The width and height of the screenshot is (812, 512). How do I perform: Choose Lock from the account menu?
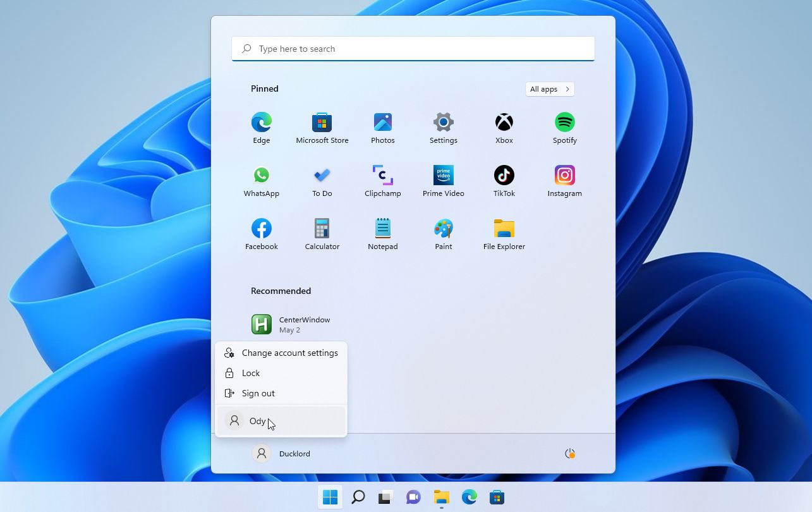281,373
